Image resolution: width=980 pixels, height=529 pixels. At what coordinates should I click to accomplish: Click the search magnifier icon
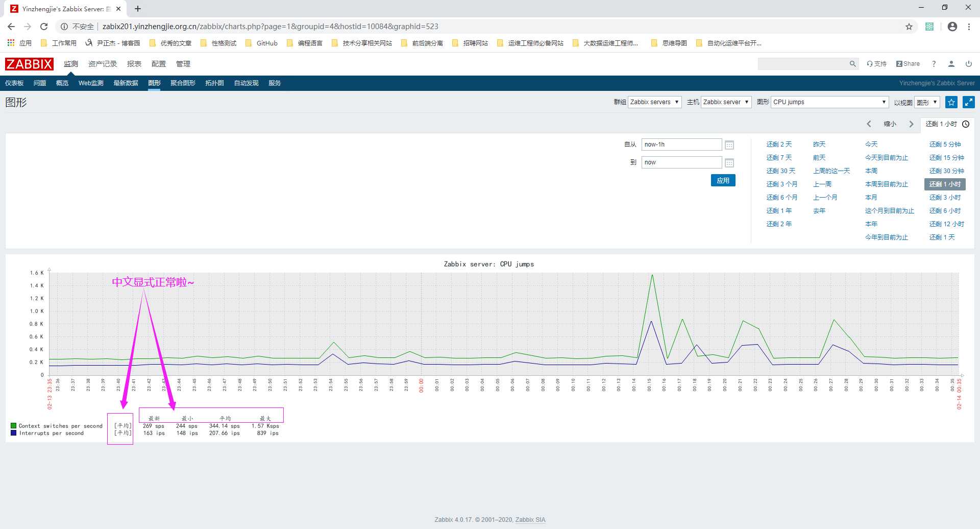pyautogui.click(x=852, y=64)
